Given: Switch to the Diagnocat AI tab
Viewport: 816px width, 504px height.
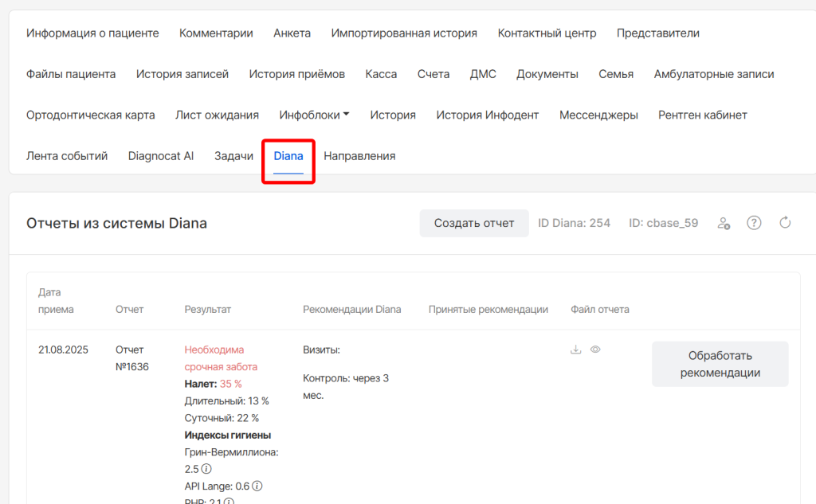Looking at the screenshot, I should point(161,156).
